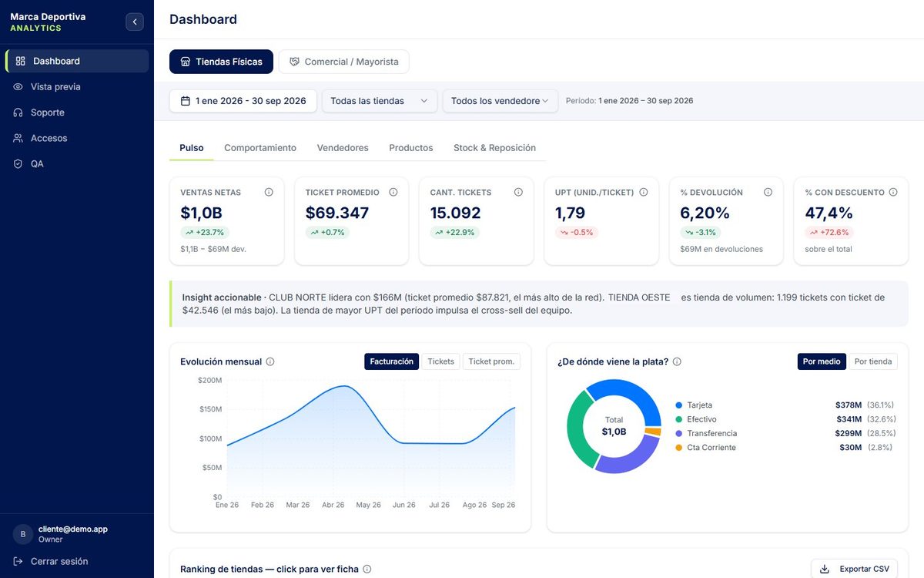Click the shield icon beside QA
This screenshot has width=924, height=578.
(x=18, y=164)
